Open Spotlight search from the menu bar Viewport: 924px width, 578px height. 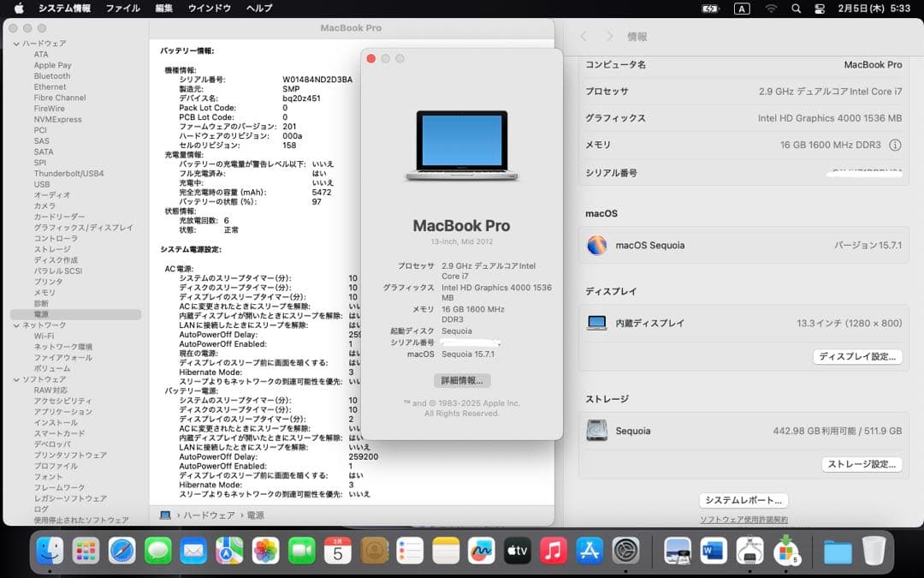pos(797,9)
